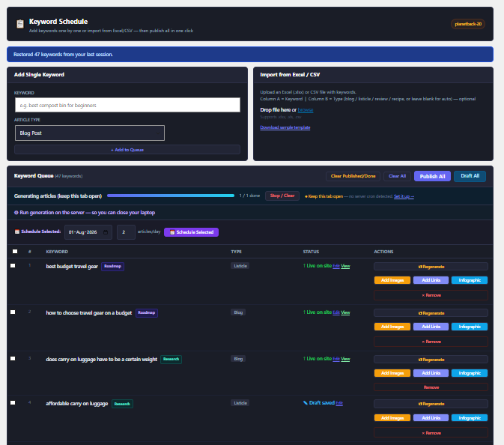Click Run generation on the server option
This screenshot has width=504, height=445.
(x=85, y=213)
